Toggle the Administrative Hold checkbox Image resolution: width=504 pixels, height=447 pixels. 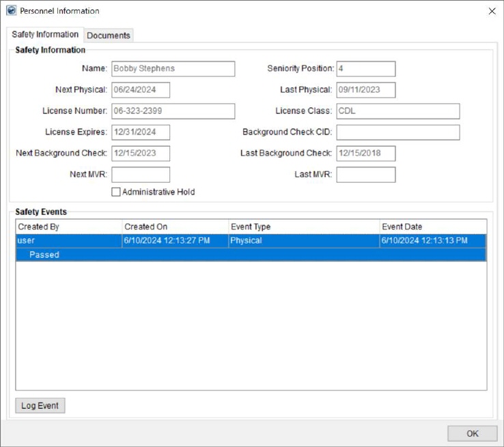click(x=115, y=192)
